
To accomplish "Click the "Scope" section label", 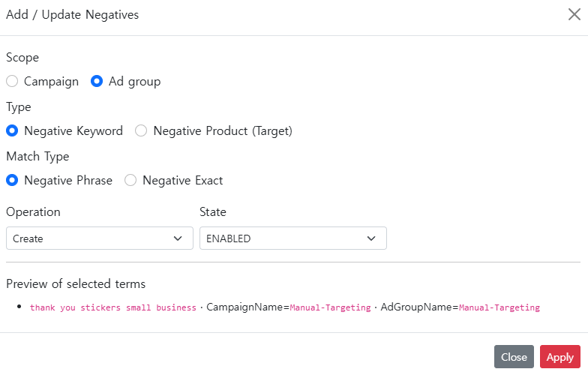I will click(22, 58).
